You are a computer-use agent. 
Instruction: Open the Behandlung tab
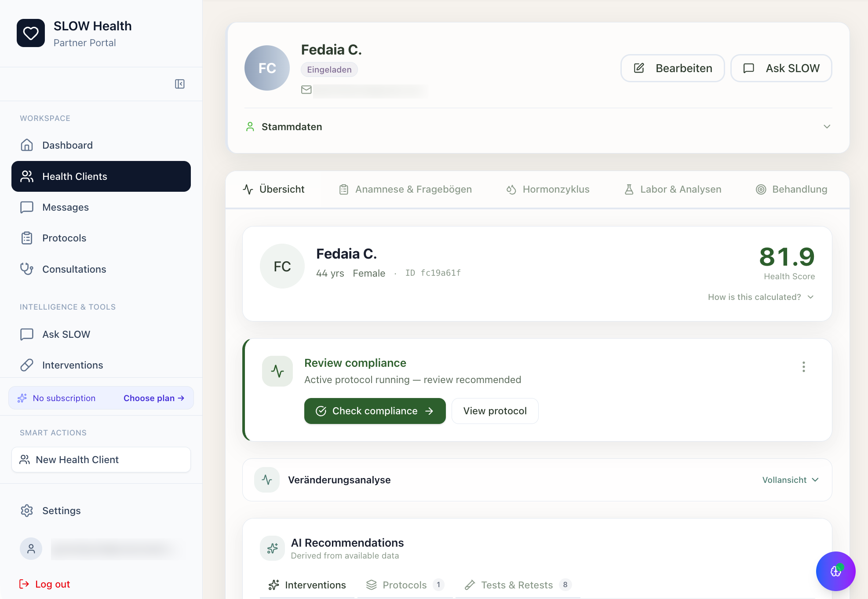[x=791, y=189]
